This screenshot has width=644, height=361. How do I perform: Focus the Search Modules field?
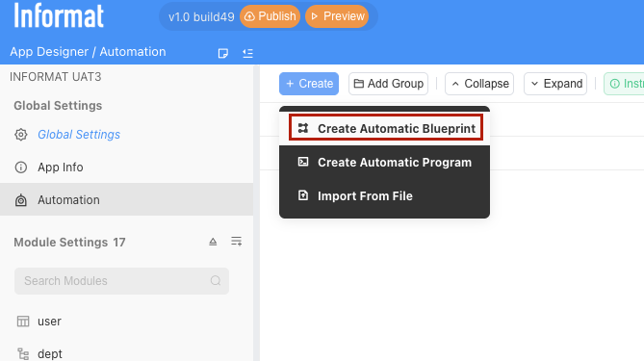[121, 281]
